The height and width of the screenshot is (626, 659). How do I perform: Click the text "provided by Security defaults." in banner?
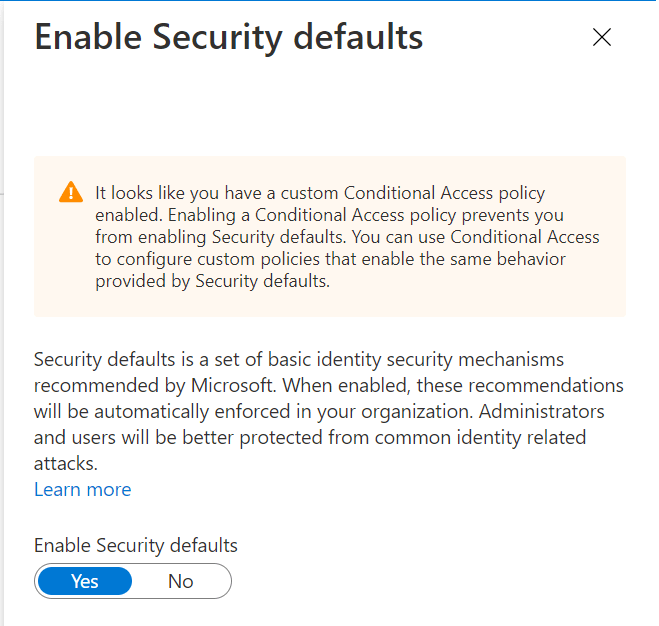[212, 281]
